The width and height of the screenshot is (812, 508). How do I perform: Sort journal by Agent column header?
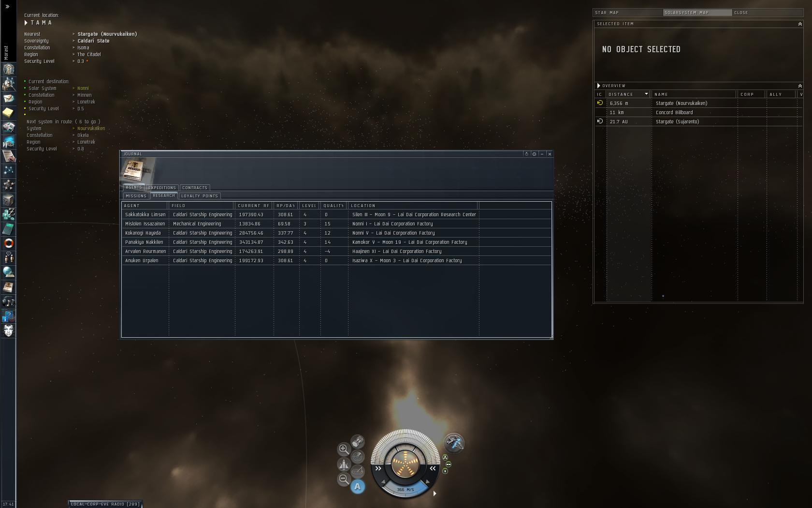point(145,206)
